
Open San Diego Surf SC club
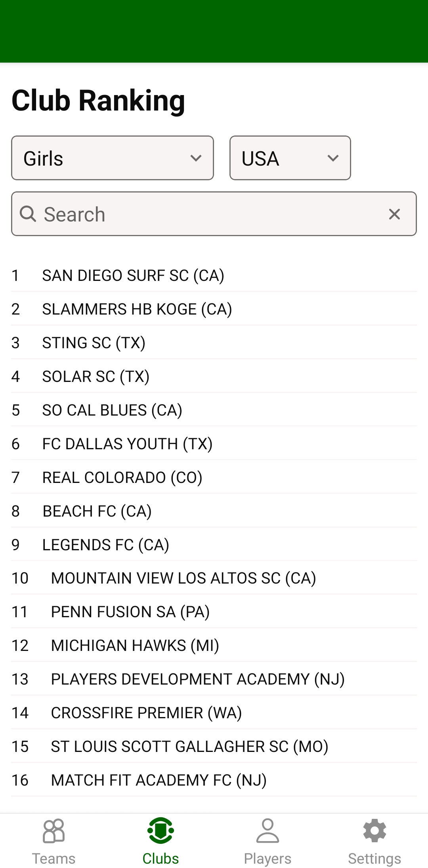pos(133,276)
